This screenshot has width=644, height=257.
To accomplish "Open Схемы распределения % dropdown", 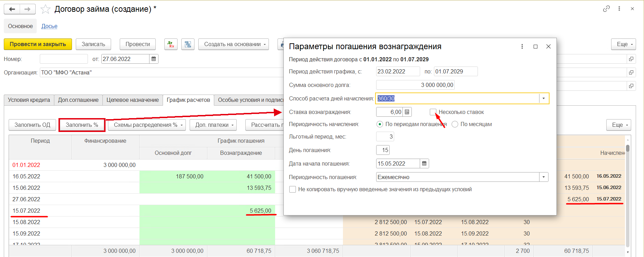I will (x=147, y=125).
